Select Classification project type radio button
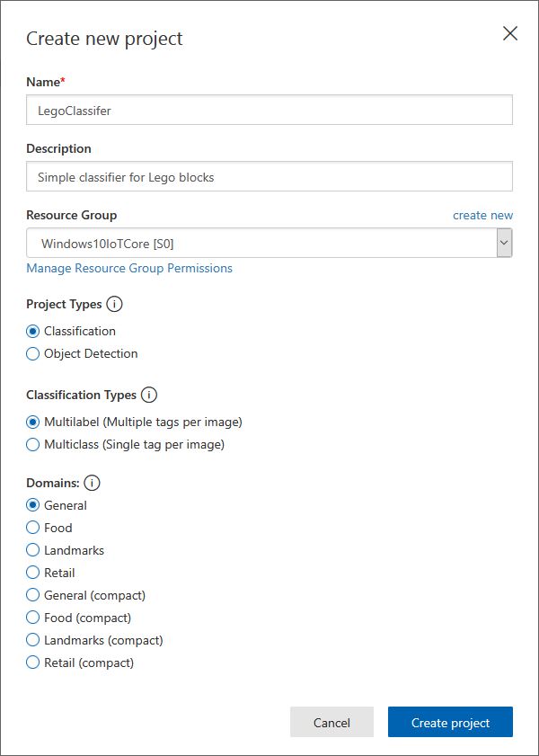This screenshot has width=539, height=756. click(x=33, y=331)
